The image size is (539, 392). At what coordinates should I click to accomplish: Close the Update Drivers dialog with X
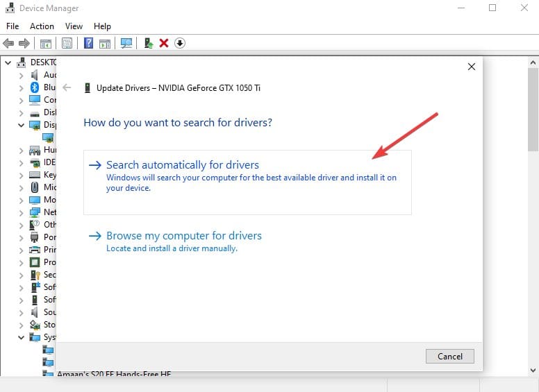point(472,67)
